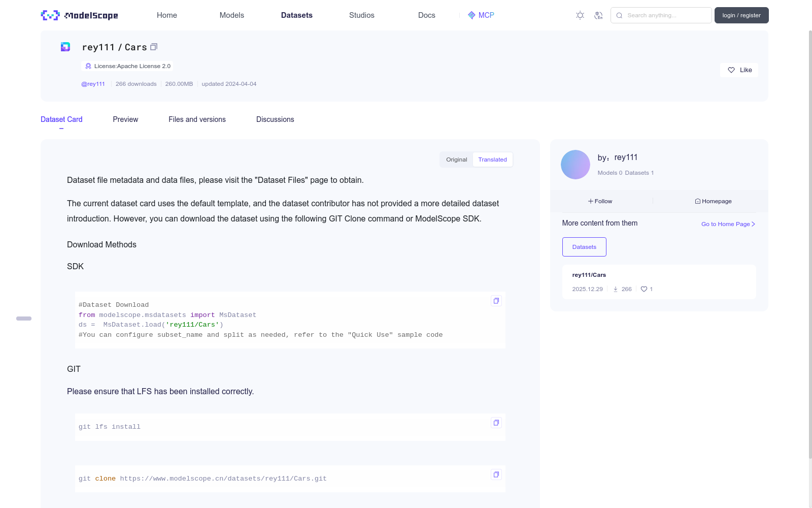Open the login / register page
812x508 pixels.
pos(741,15)
